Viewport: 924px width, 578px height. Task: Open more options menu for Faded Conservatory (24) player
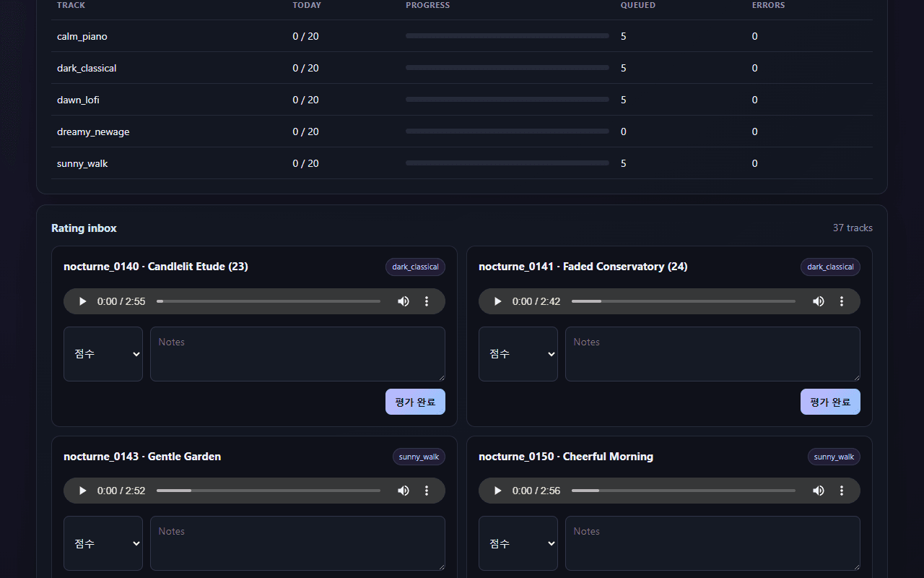[842, 301]
